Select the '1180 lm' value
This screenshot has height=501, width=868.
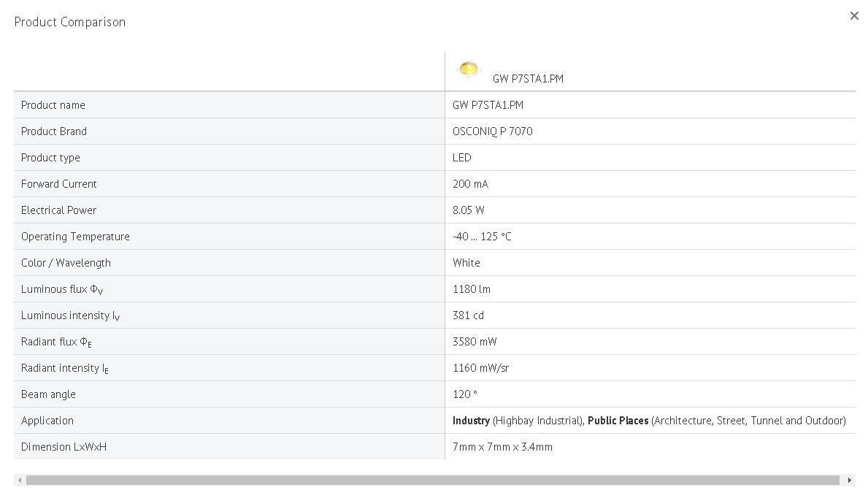pyautogui.click(x=471, y=289)
